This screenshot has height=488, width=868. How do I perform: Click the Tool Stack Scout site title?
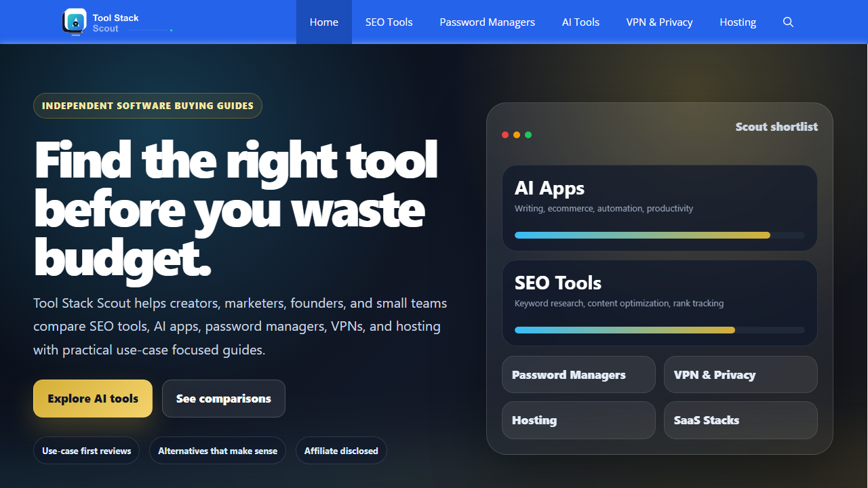116,23
